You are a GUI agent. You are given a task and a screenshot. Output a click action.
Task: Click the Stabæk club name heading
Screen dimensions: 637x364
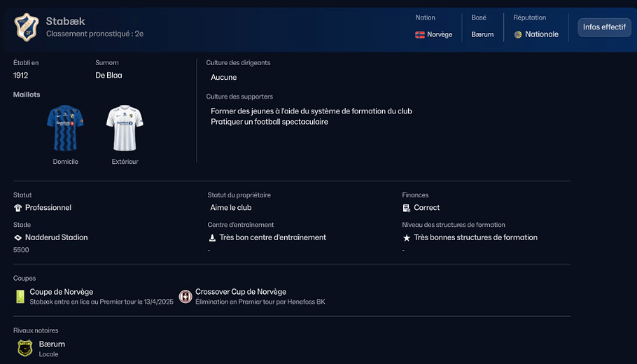pos(66,22)
